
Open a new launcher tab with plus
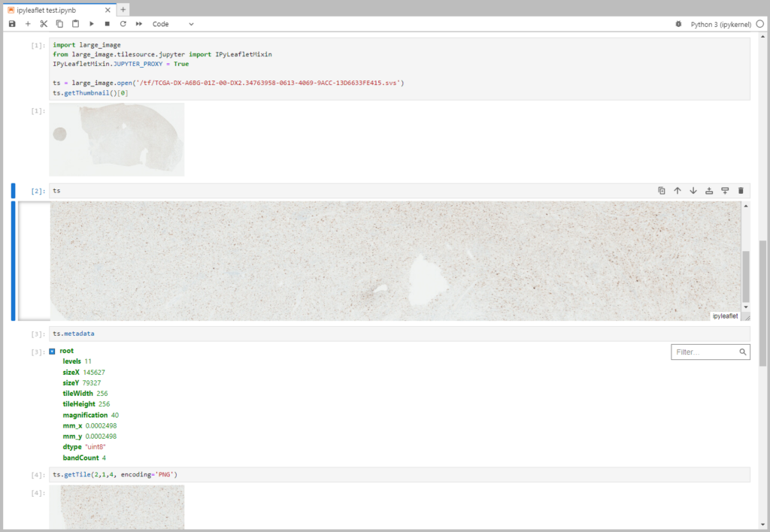[123, 9]
